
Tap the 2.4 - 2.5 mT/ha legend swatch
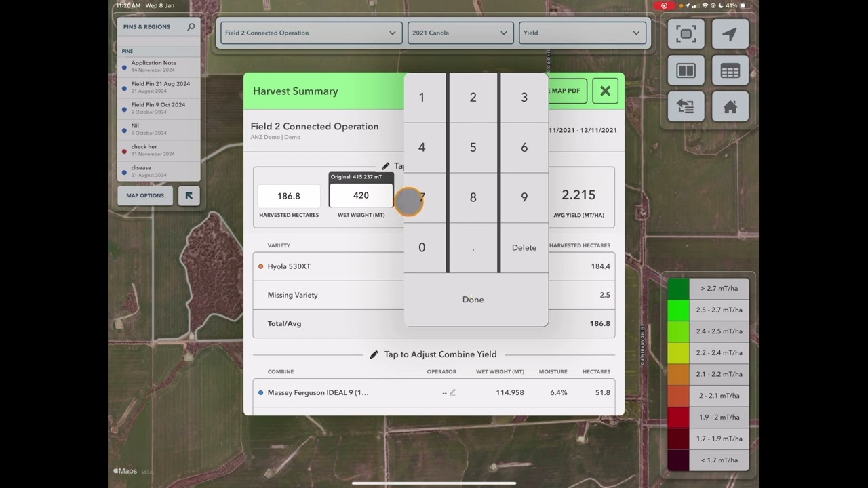pyautogui.click(x=678, y=331)
